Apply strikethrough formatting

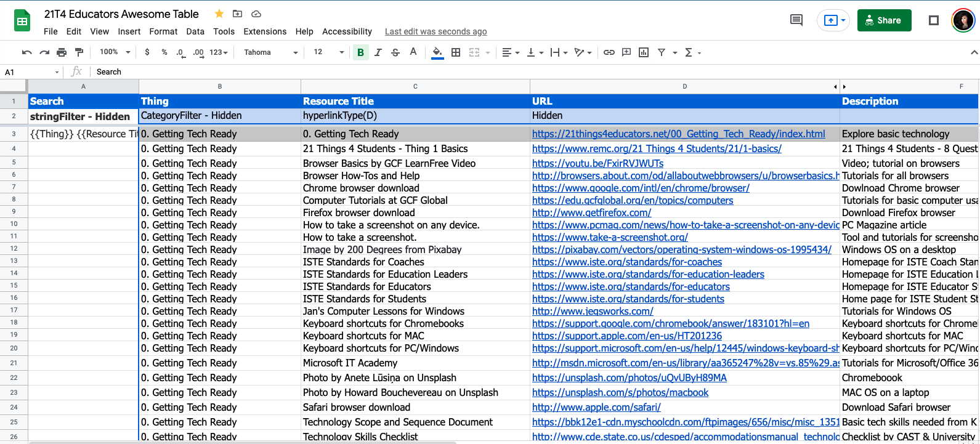395,52
